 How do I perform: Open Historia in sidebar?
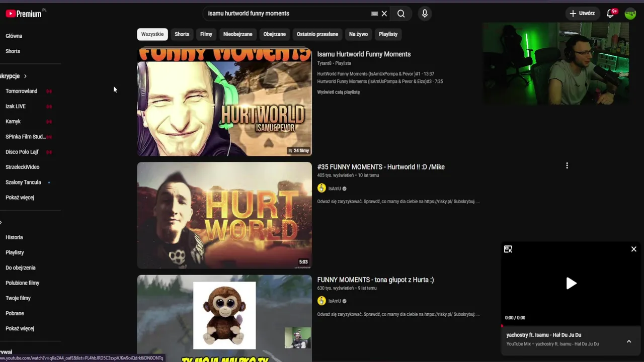14,237
